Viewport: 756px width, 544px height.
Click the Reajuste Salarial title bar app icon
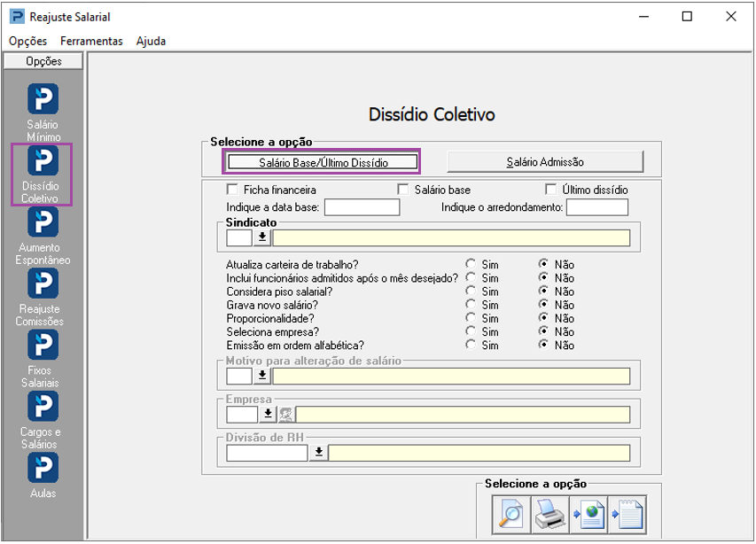pyautogui.click(x=17, y=16)
